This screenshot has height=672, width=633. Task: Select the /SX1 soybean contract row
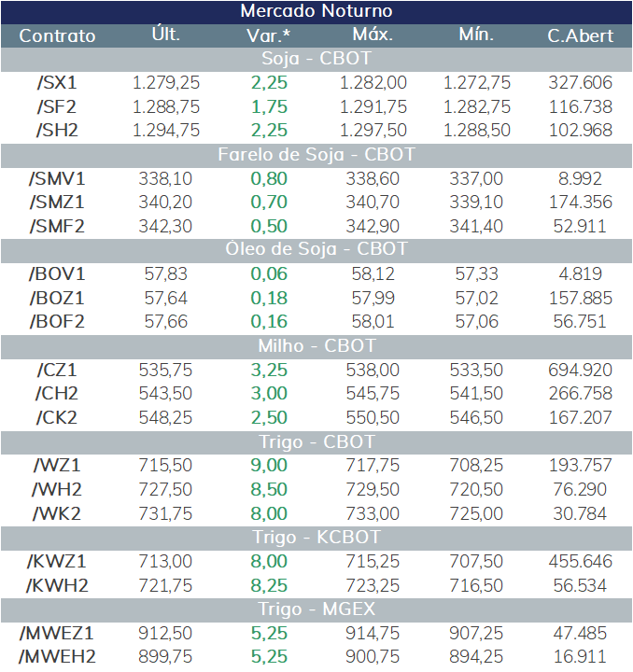[316, 83]
